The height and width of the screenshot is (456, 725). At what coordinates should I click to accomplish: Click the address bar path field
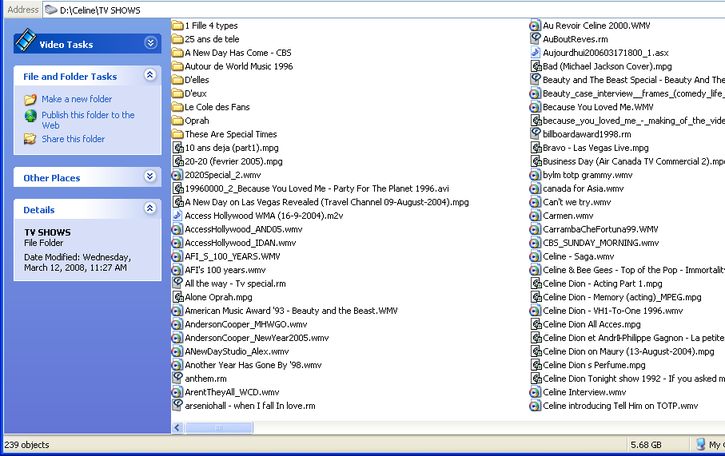click(384, 10)
